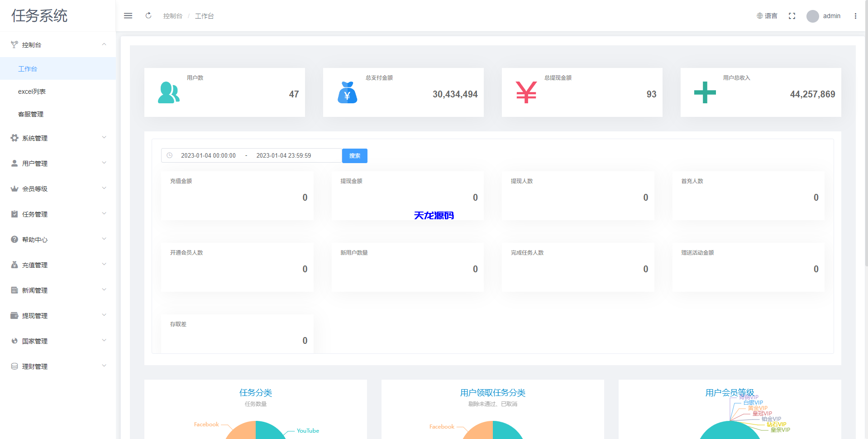Expand the 充值管理 chevron

(x=104, y=265)
